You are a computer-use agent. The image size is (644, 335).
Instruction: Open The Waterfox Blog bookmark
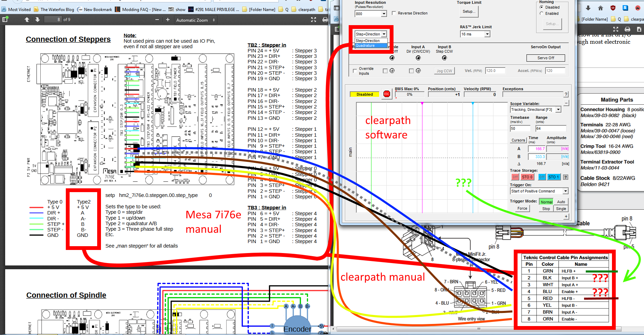pyautogui.click(x=54, y=9)
